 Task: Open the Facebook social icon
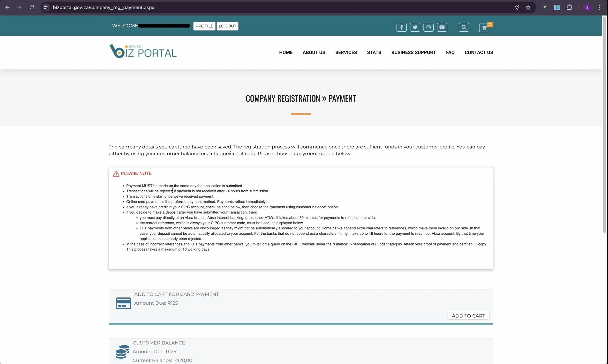pyautogui.click(x=401, y=27)
